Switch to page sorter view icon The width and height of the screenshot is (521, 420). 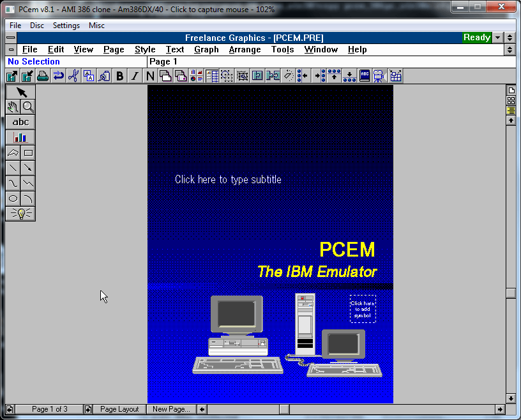(x=511, y=100)
